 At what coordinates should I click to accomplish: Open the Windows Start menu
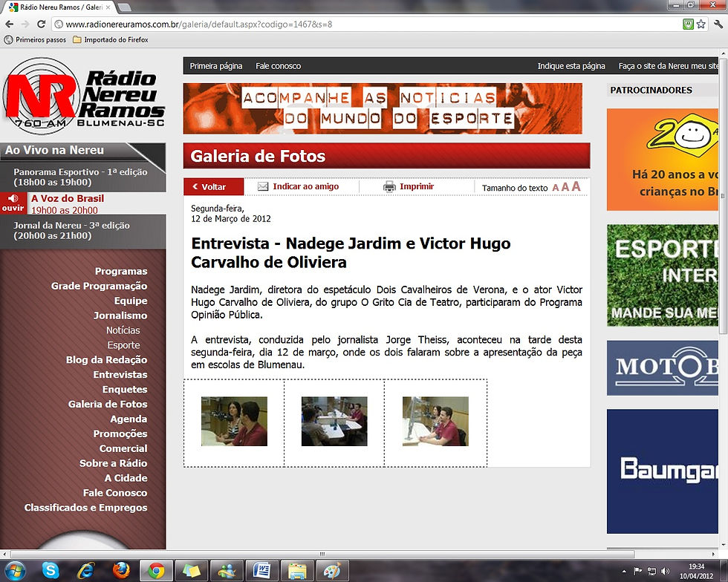click(14, 570)
